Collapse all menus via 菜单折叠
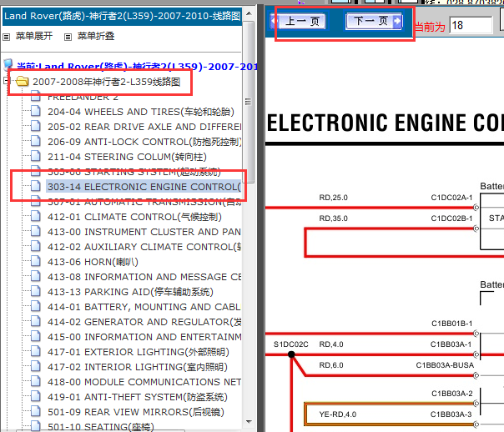This screenshot has height=432, width=504. pyautogui.click(x=96, y=36)
